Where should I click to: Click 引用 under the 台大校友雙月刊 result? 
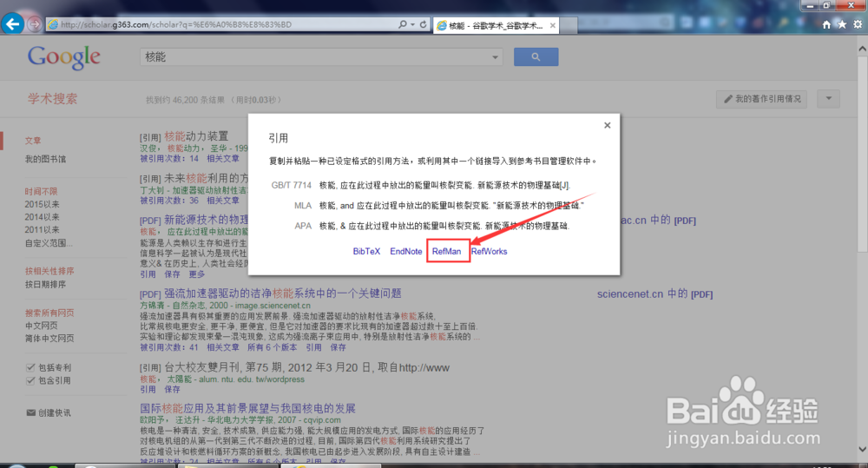point(148,389)
